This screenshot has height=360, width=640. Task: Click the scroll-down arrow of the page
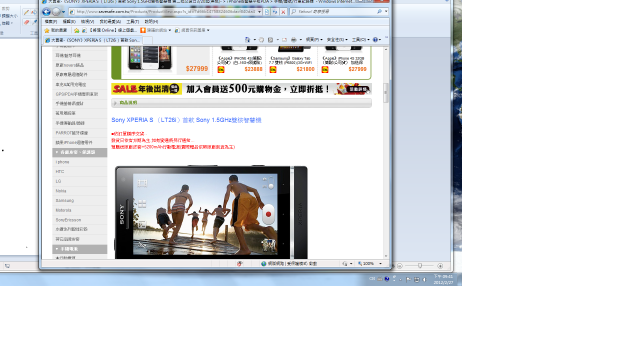[x=386, y=256]
